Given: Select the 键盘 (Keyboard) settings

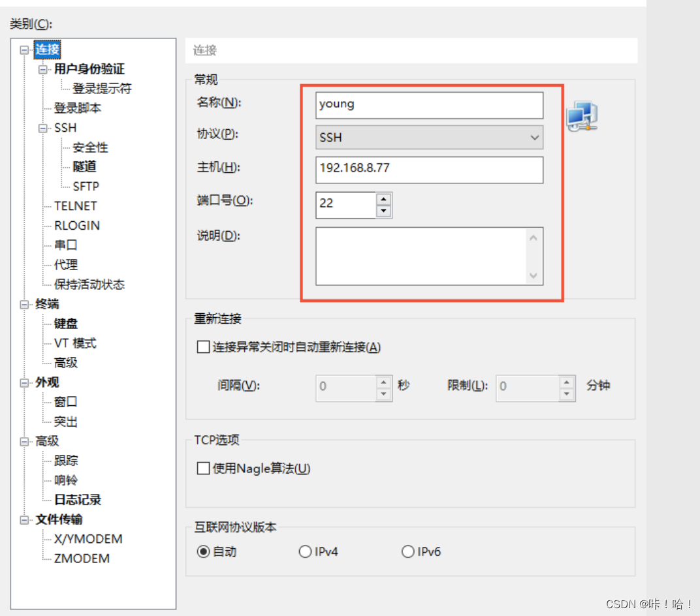Looking at the screenshot, I should 66,323.
